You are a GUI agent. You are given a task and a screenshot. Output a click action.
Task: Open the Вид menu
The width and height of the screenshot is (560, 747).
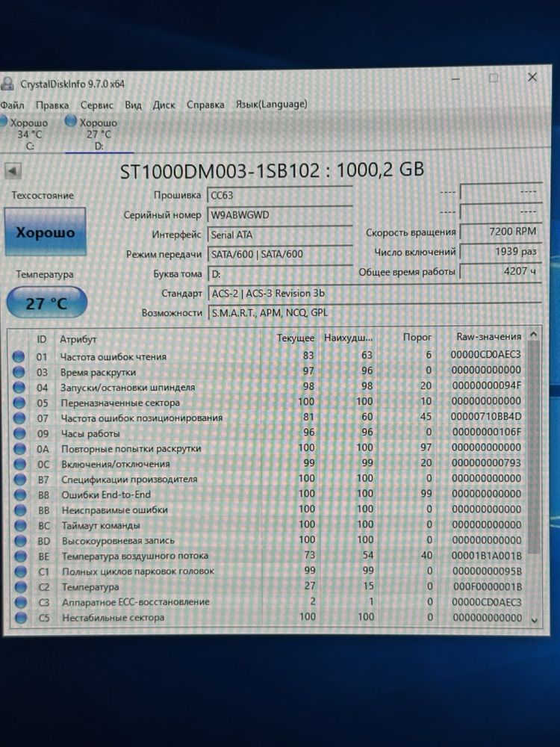pos(133,105)
